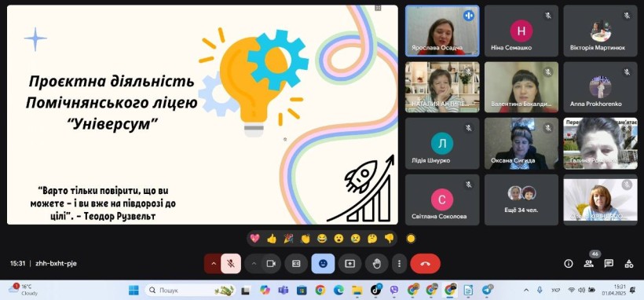This screenshot has width=644, height=300.
Task: Close the emoji reactions button
Action: [323, 264]
